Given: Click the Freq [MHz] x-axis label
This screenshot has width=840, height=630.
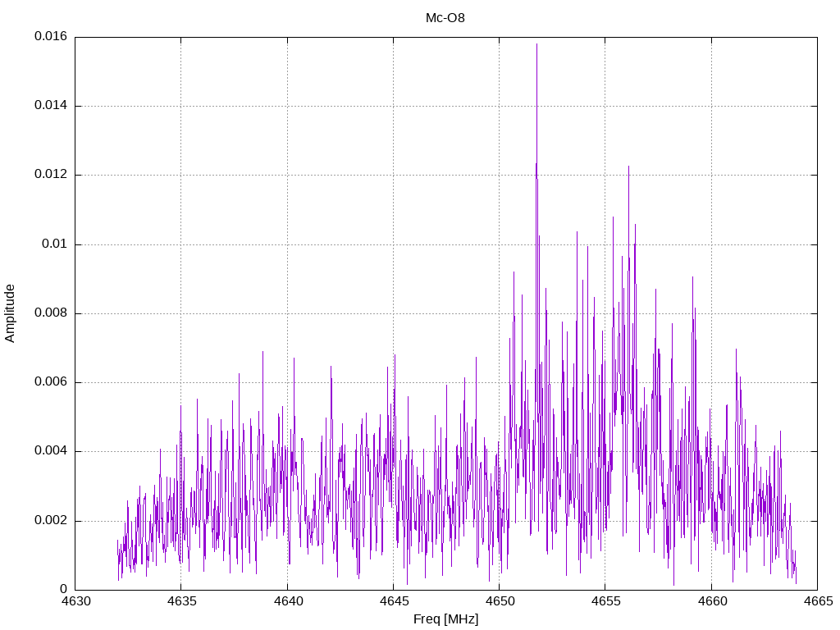Looking at the screenshot, I should [x=445, y=619].
